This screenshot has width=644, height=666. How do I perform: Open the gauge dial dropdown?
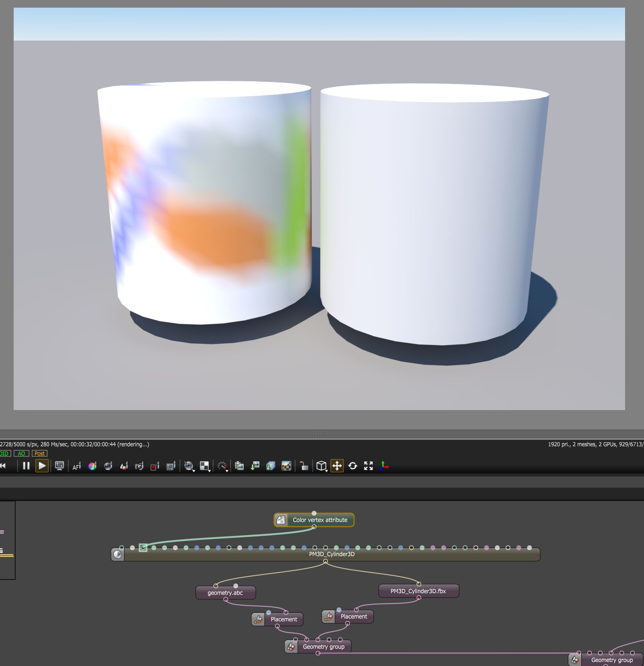tap(222, 466)
